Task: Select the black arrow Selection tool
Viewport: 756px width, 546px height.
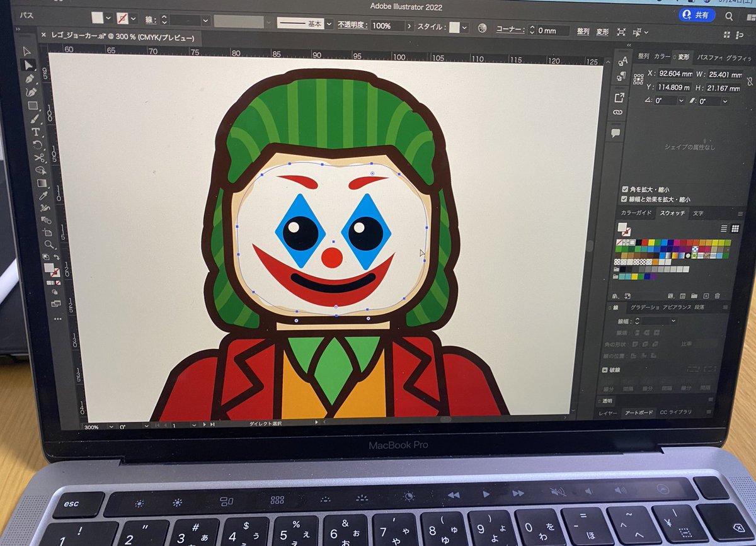Action: pos(26,50)
